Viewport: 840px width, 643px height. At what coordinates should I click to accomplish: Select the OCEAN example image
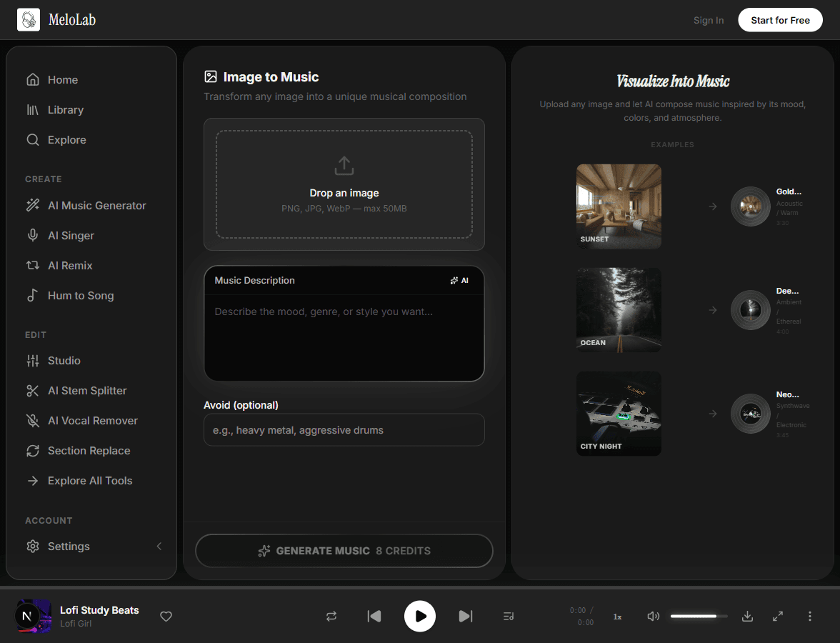[619, 310]
